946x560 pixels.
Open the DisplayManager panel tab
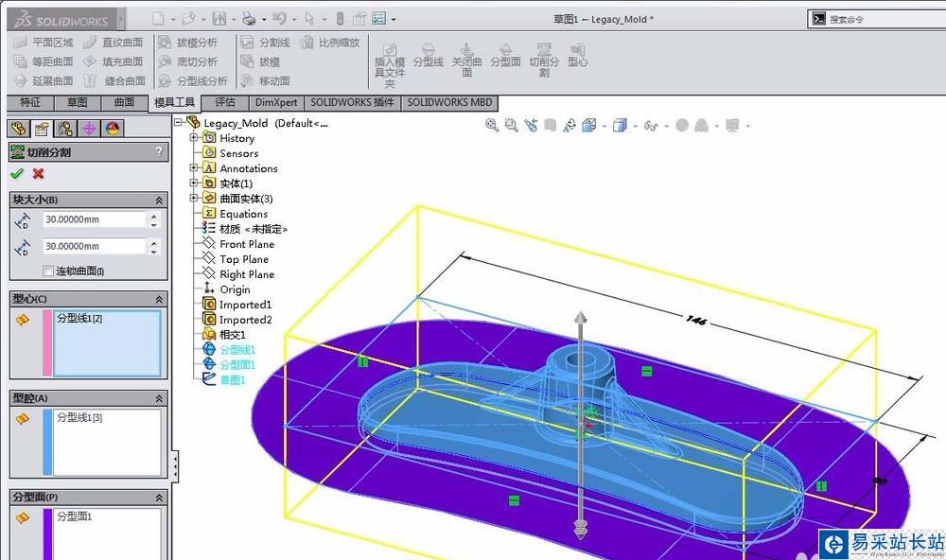point(113,129)
